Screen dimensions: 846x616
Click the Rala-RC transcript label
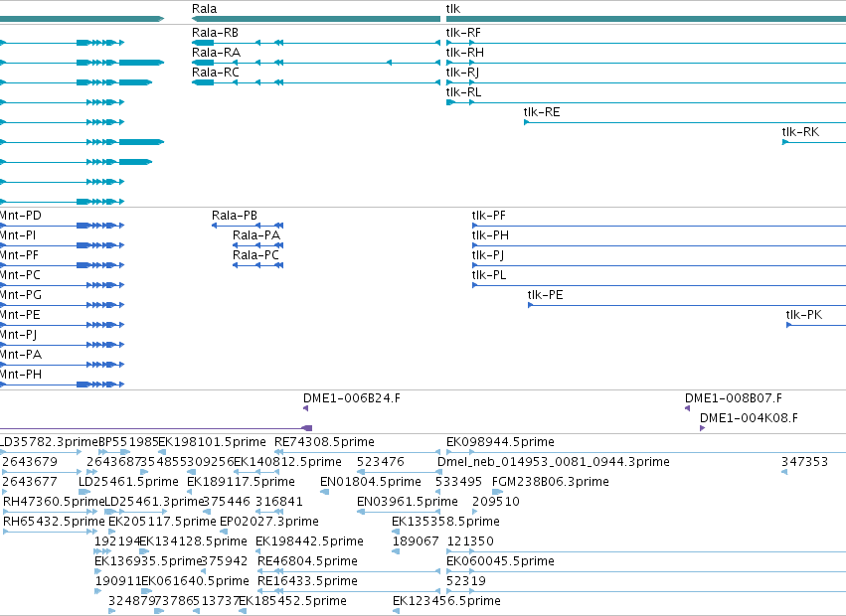point(216,73)
